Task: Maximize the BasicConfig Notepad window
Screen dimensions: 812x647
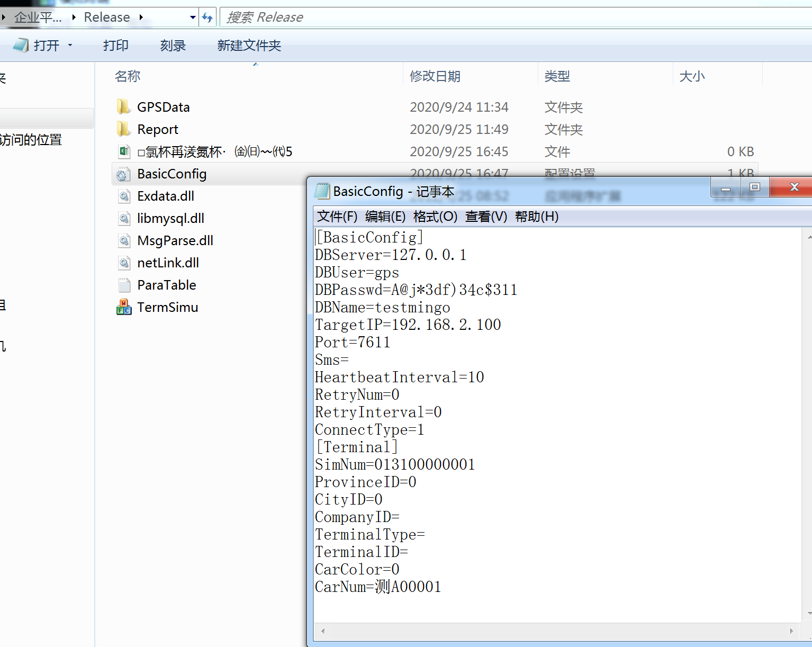Action: (x=755, y=187)
